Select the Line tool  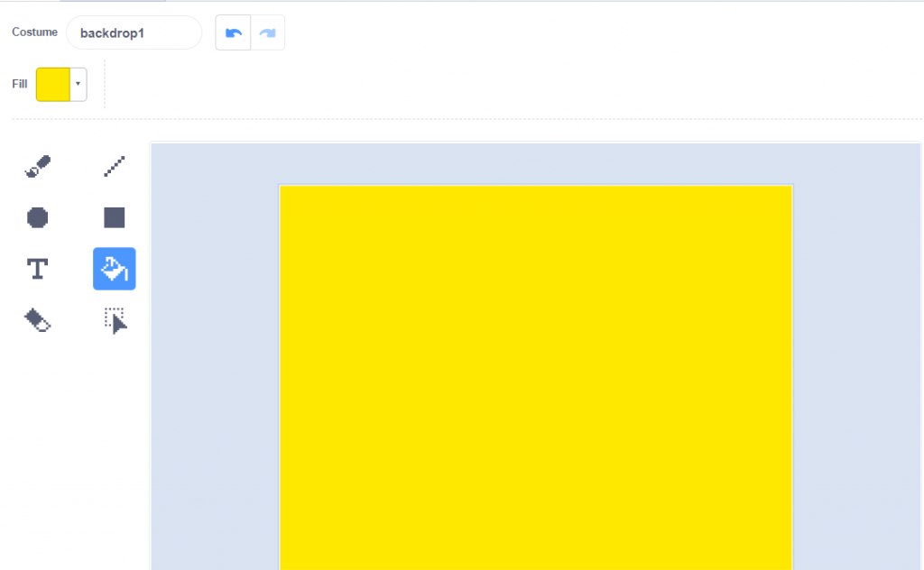point(114,166)
